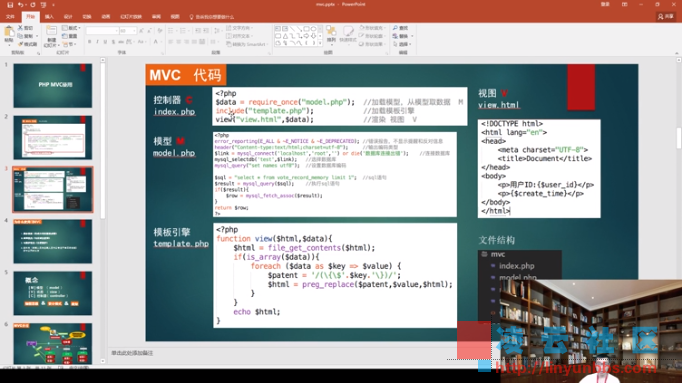
Task: Reset the slide layout (重置)
Action: click(x=70, y=36)
